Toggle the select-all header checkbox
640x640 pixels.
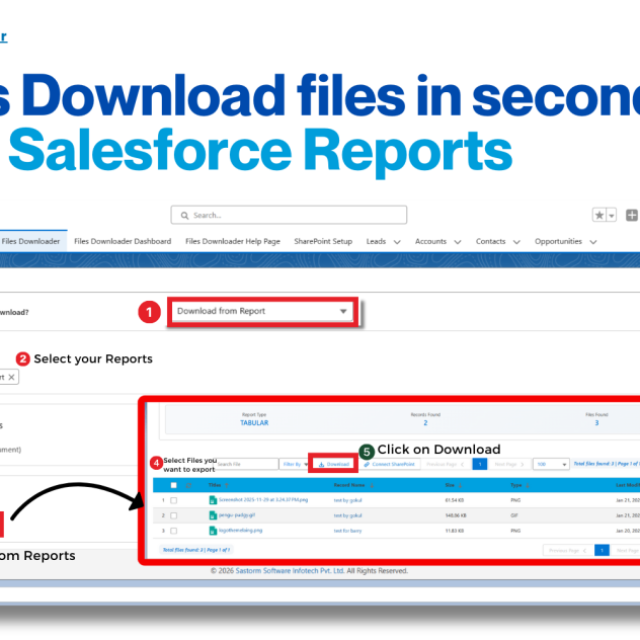point(173,485)
